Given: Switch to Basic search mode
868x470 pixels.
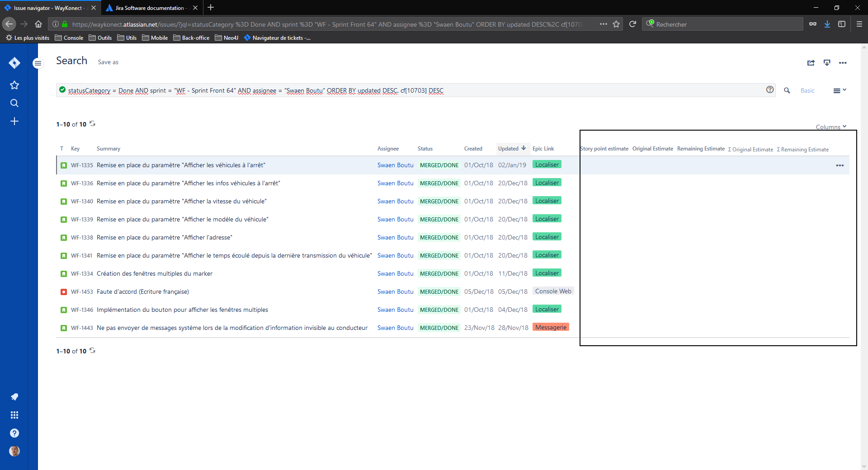Looking at the screenshot, I should point(807,90).
